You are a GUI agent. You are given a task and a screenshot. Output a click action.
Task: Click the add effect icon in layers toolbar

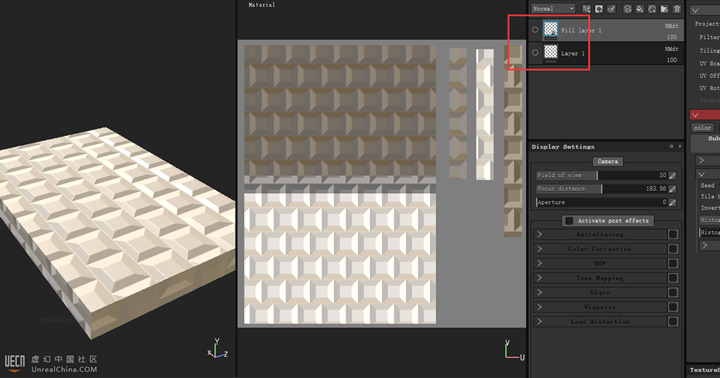click(x=586, y=9)
